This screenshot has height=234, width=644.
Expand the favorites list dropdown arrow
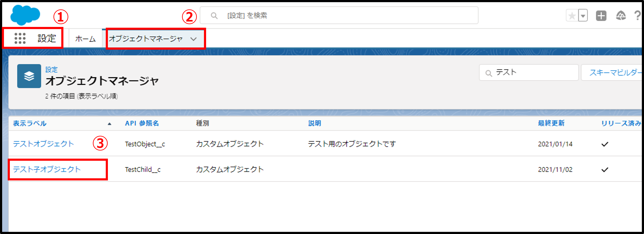click(583, 16)
